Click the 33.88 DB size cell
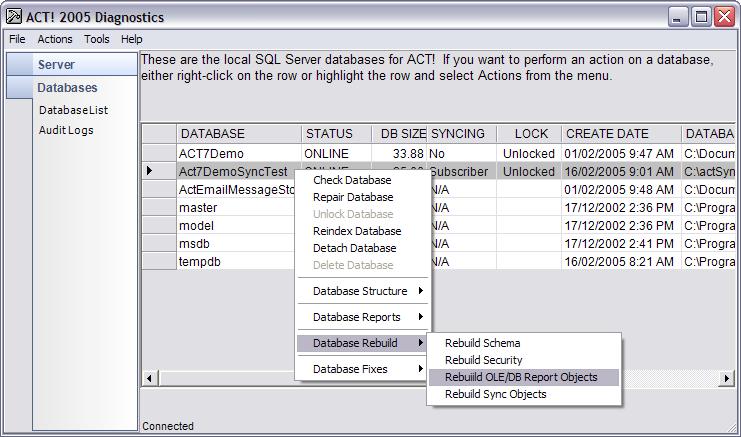 click(399, 154)
